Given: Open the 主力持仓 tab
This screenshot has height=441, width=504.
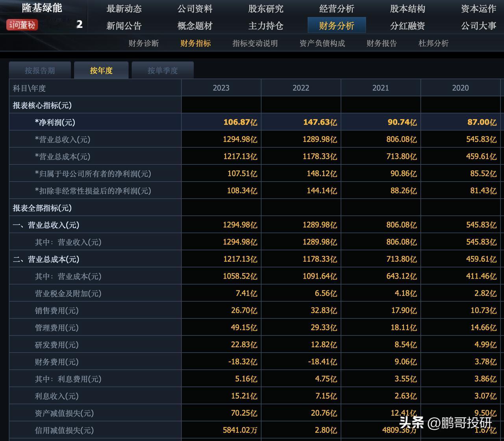Looking at the screenshot, I should (266, 26).
